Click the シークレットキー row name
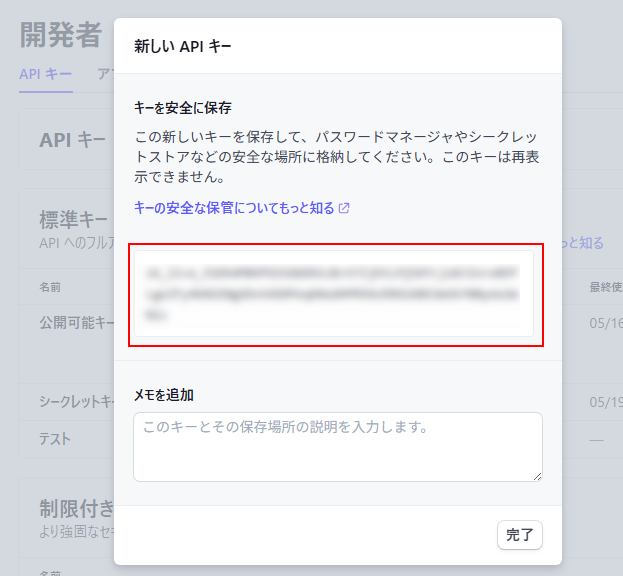 click(x=77, y=402)
